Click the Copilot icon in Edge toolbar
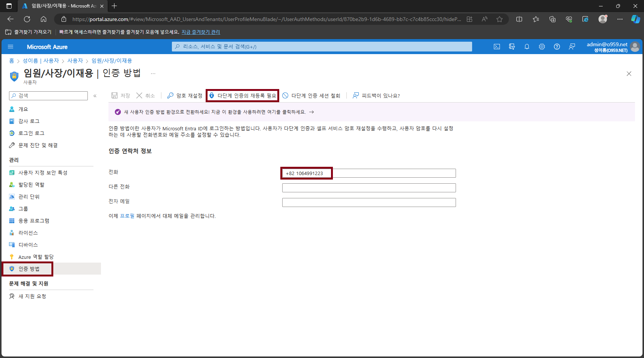 point(635,19)
